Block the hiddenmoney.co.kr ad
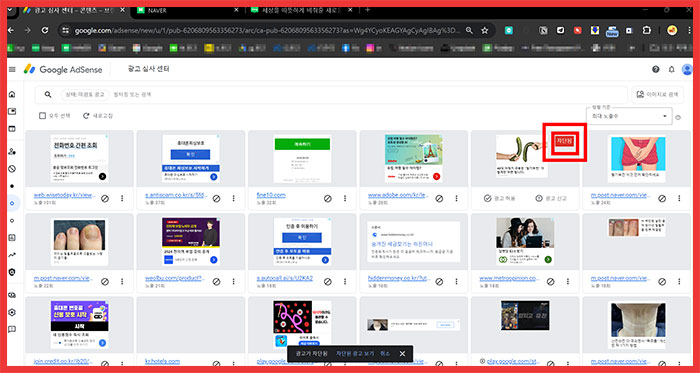Viewport: 700px width, 373px height. (x=439, y=282)
